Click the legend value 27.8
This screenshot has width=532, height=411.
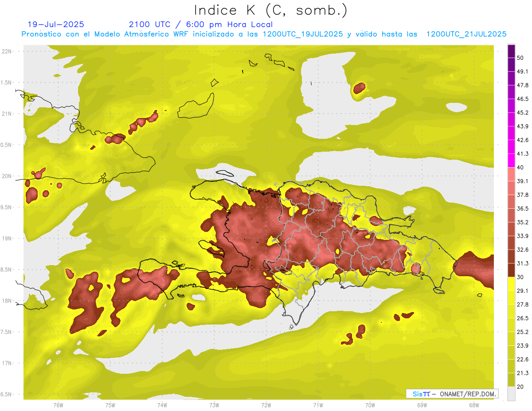point(522,305)
